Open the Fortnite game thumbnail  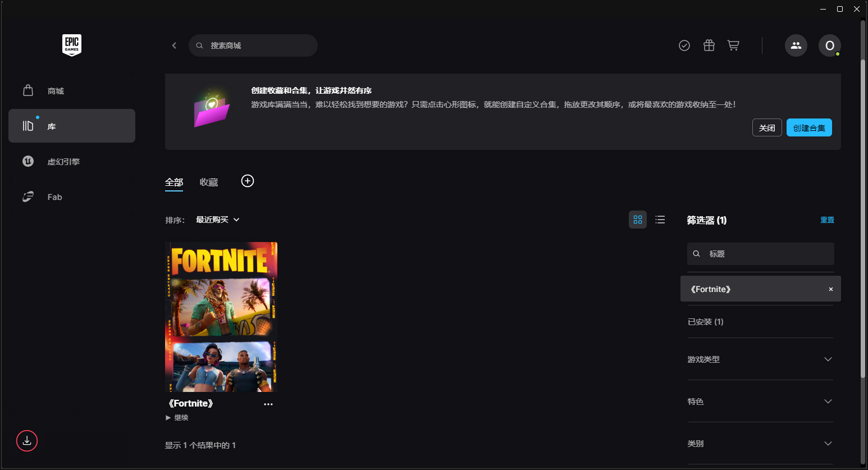(x=221, y=317)
